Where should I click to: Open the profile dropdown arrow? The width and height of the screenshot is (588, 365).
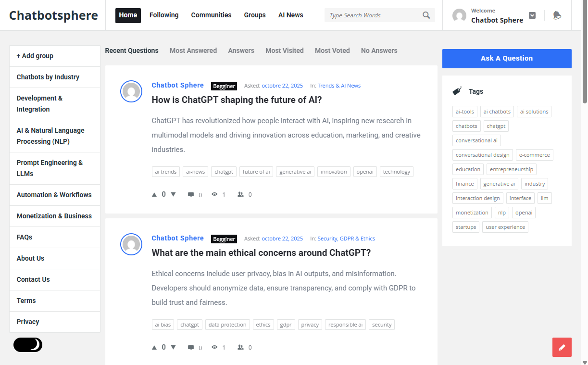(x=532, y=15)
